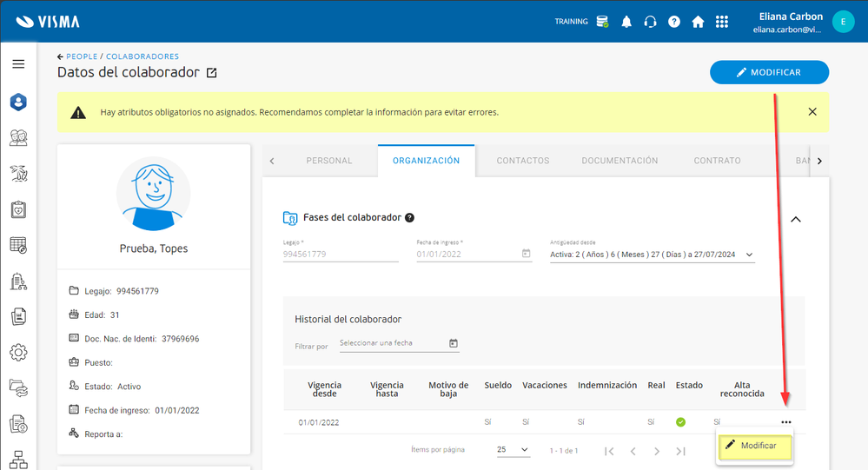Collapse the Fases del colaborador section
The image size is (868, 470).
coord(796,219)
